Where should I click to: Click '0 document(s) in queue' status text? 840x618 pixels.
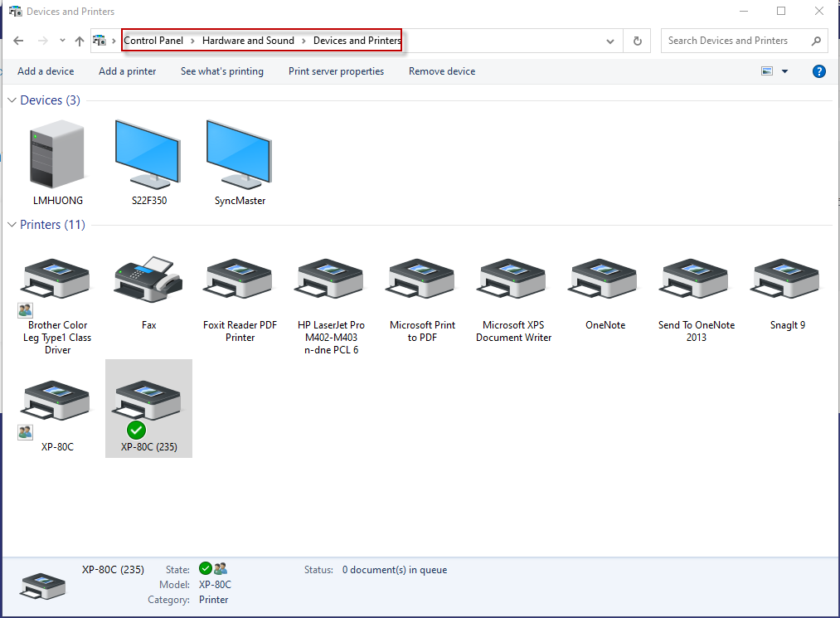tap(395, 570)
